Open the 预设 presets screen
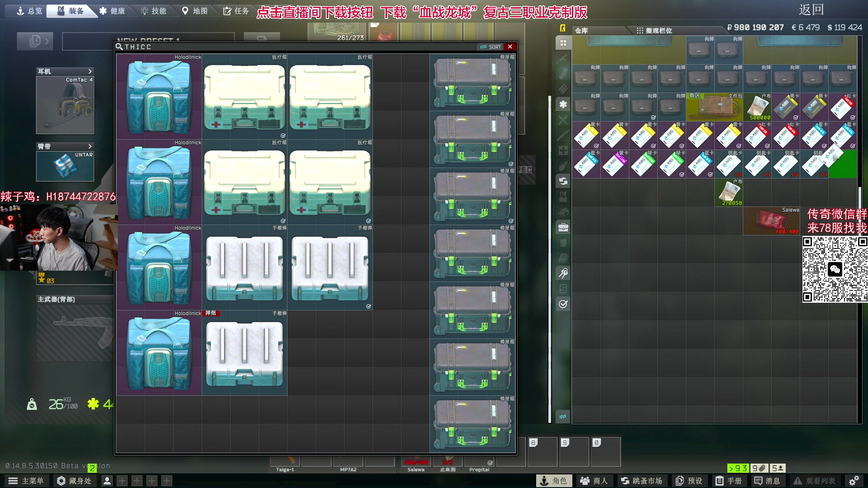The width and height of the screenshot is (868, 488). pyautogui.click(x=689, y=481)
